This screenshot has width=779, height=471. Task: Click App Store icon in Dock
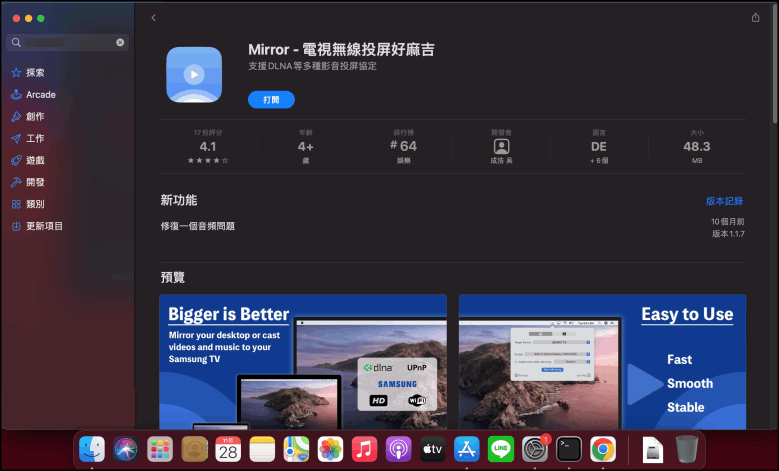pyautogui.click(x=467, y=449)
